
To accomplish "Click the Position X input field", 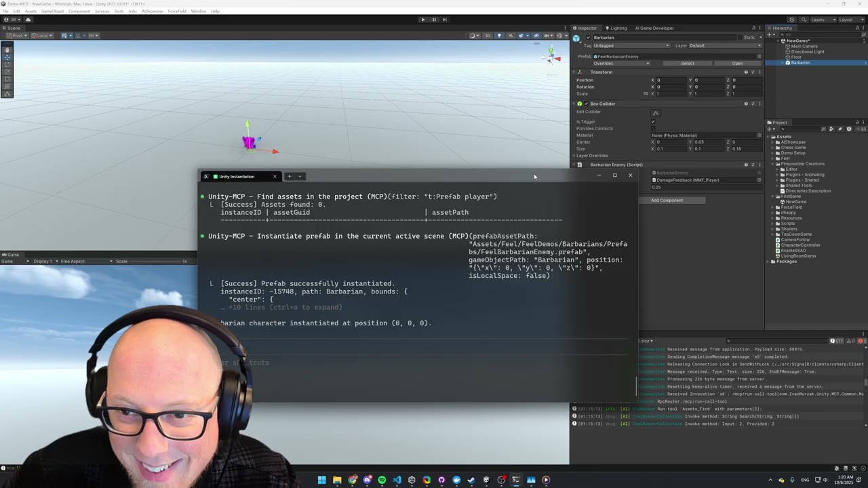I will [x=671, y=80].
